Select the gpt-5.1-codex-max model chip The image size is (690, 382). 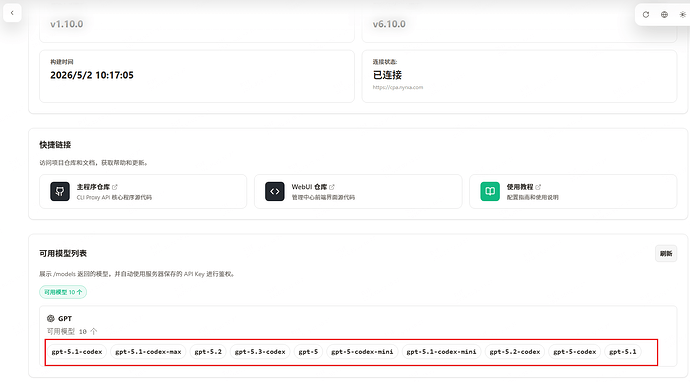(148, 352)
